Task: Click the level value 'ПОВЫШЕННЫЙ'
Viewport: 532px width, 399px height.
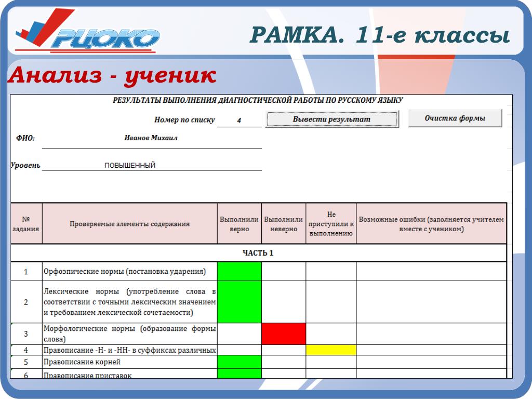Action: pos(129,165)
